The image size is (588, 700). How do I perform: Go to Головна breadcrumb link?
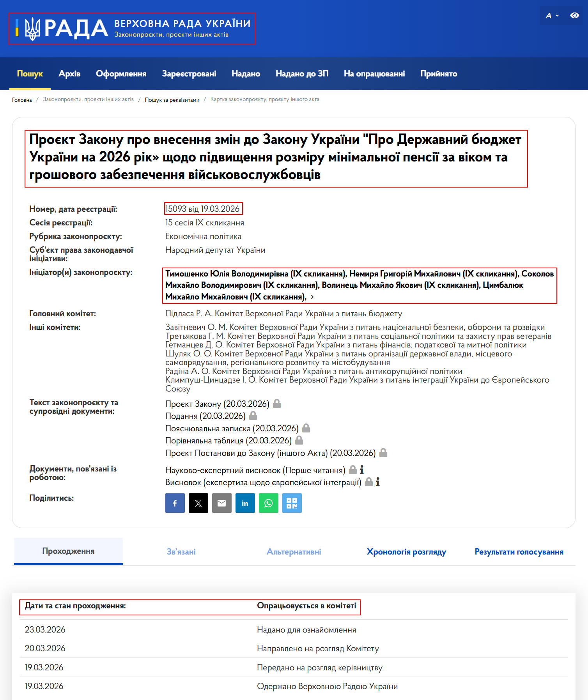(22, 100)
